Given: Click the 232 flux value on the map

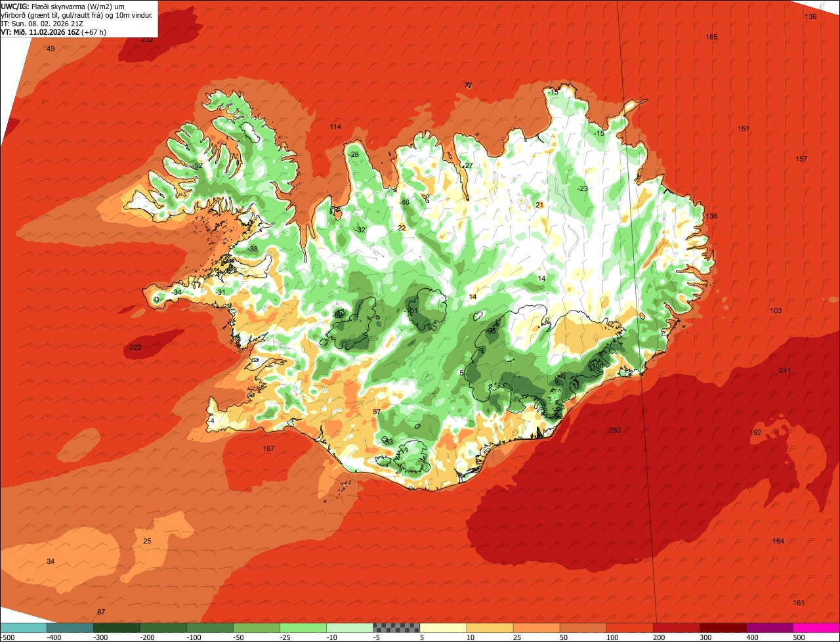Looking at the screenshot, I should click(147, 39).
